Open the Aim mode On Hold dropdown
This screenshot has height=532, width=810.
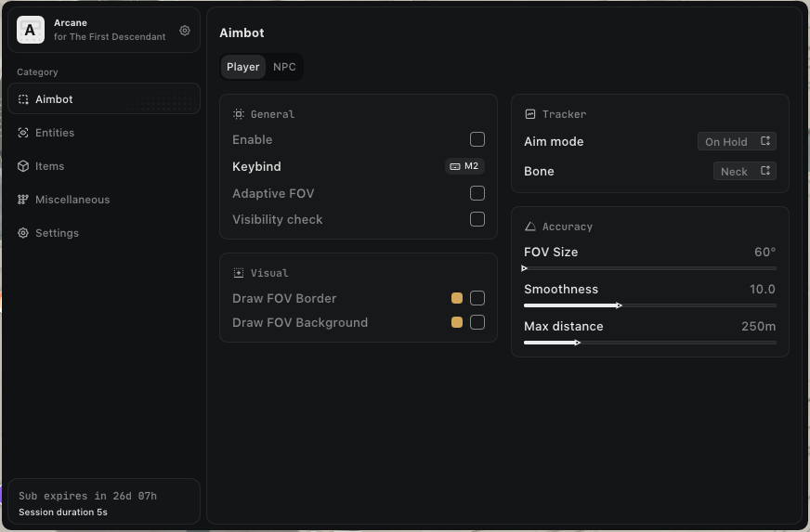pos(737,142)
